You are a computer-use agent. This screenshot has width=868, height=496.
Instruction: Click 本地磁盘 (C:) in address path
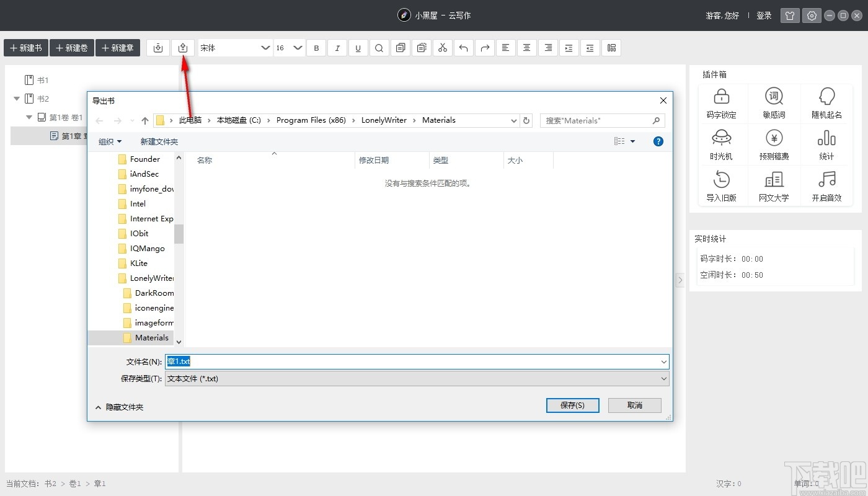click(239, 120)
